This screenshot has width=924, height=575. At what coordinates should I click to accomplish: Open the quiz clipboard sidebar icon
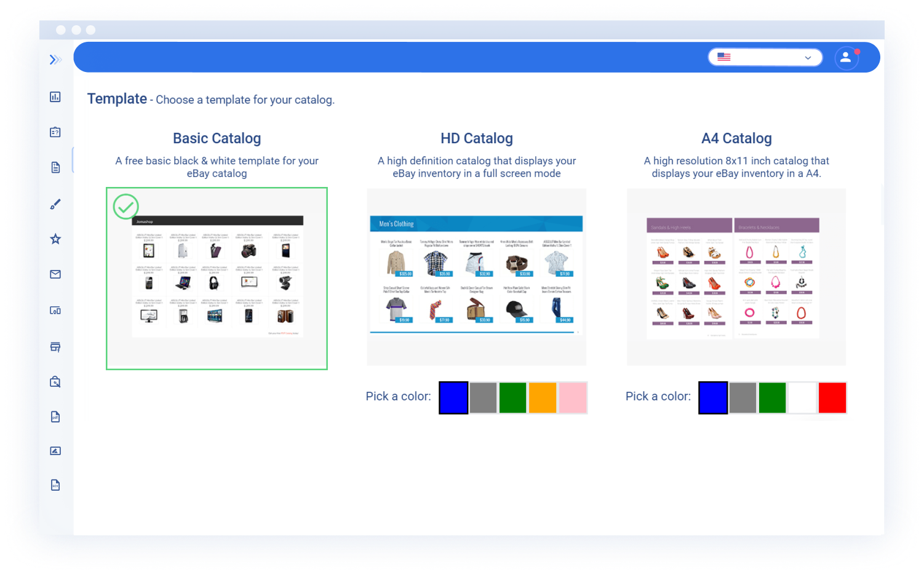coord(55,132)
